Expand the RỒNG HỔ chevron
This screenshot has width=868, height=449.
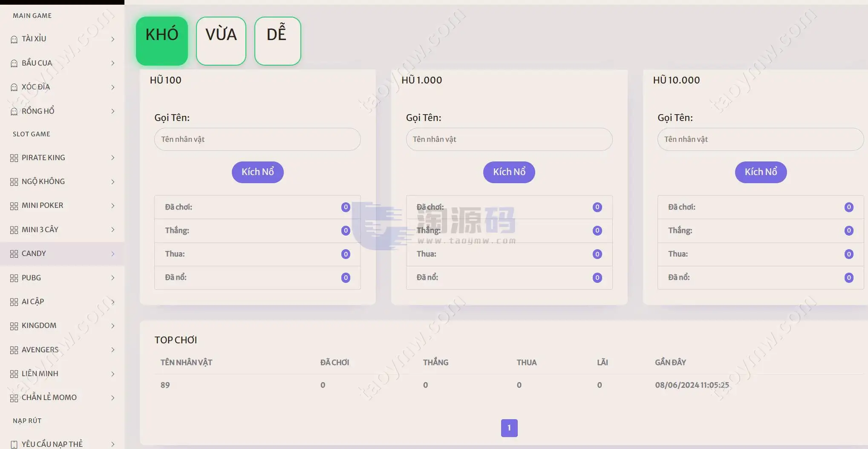tap(112, 111)
